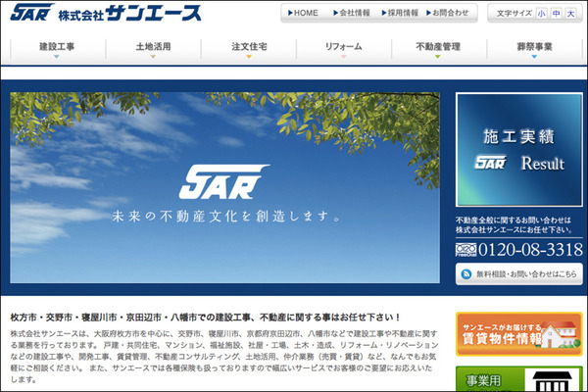588x392 pixels.
Task: Go to HOME link in top bar
Action: [x=303, y=14]
